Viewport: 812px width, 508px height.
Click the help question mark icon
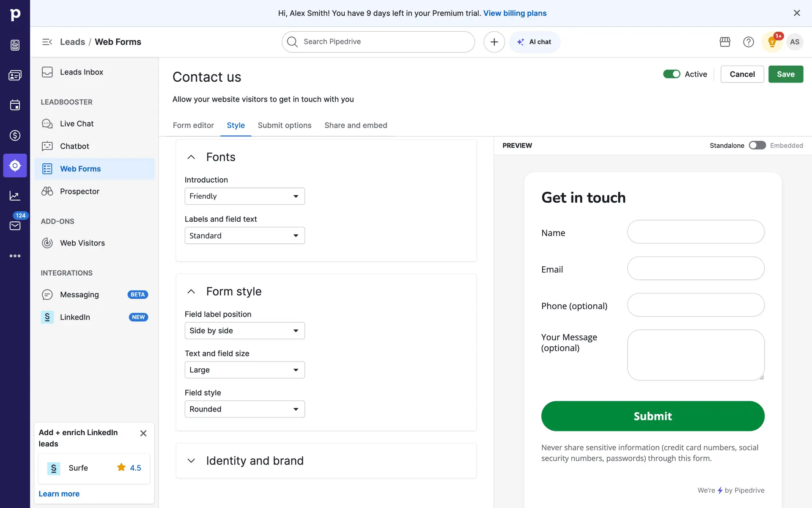tap(748, 42)
